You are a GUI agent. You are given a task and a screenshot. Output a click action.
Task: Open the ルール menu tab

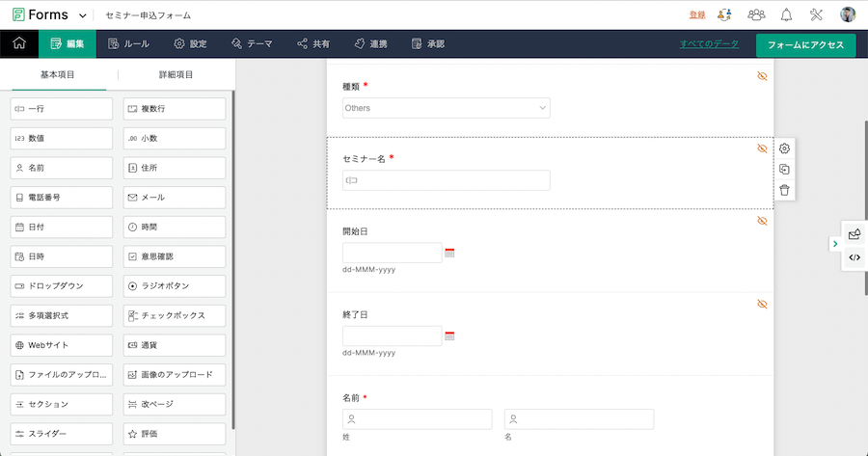[128, 43]
